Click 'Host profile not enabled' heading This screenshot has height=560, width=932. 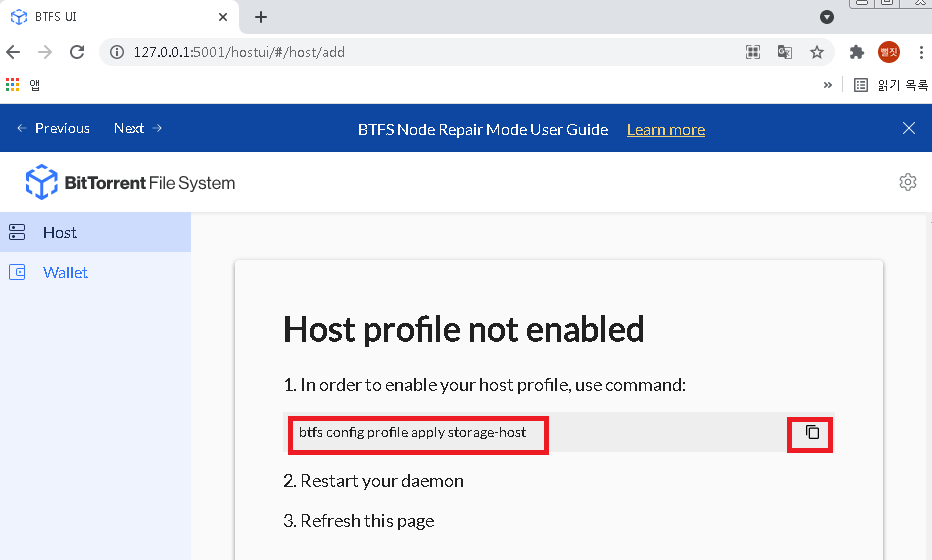click(464, 329)
